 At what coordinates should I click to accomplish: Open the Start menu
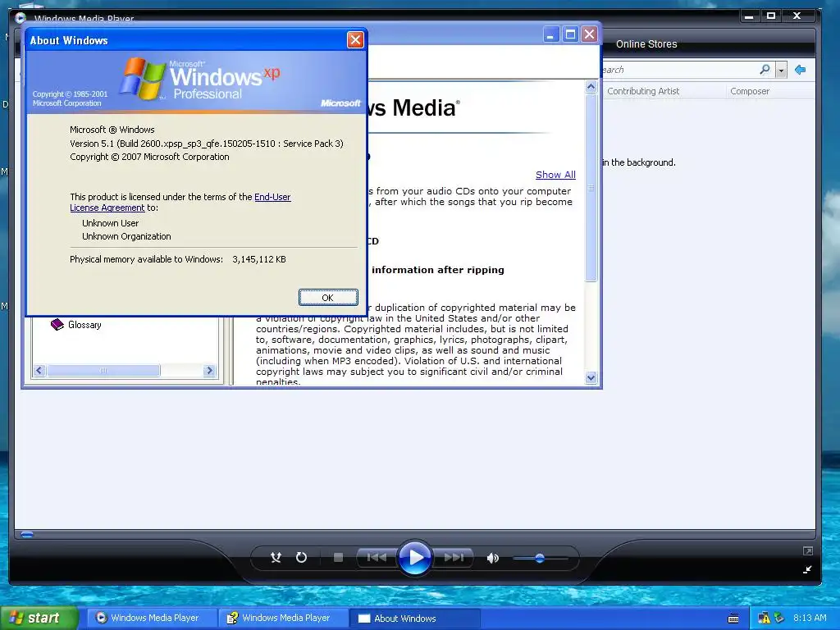coord(39,619)
